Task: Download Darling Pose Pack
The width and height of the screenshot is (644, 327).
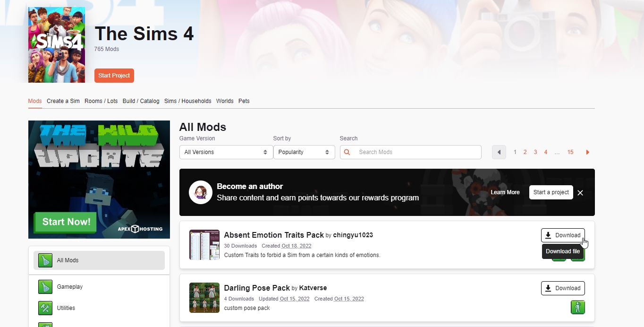Action: pyautogui.click(x=563, y=288)
